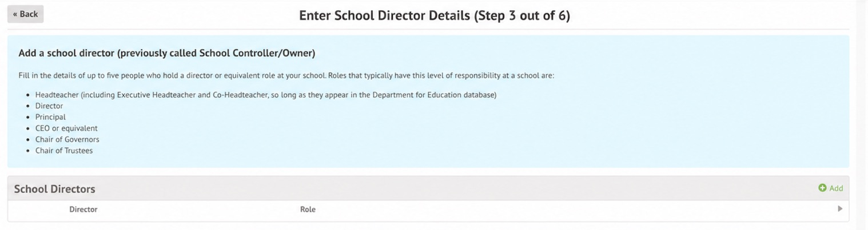Sort by the Director column header
This screenshot has height=230, width=868.
(x=83, y=209)
